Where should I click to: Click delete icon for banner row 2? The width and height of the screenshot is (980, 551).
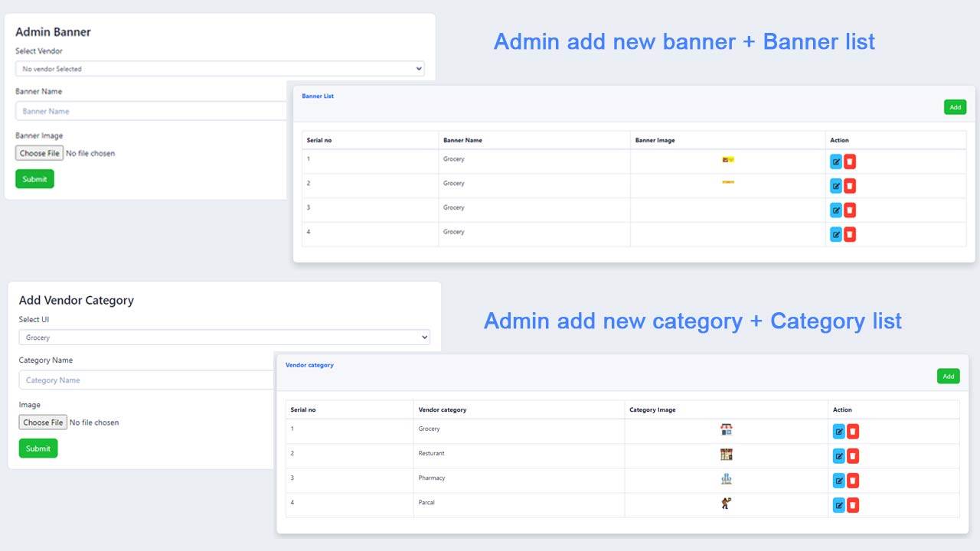click(850, 186)
